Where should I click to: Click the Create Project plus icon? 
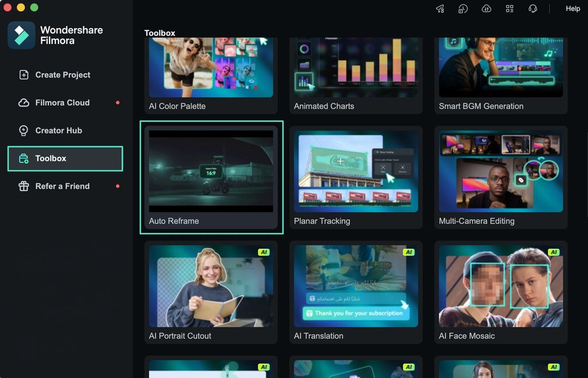[24, 75]
